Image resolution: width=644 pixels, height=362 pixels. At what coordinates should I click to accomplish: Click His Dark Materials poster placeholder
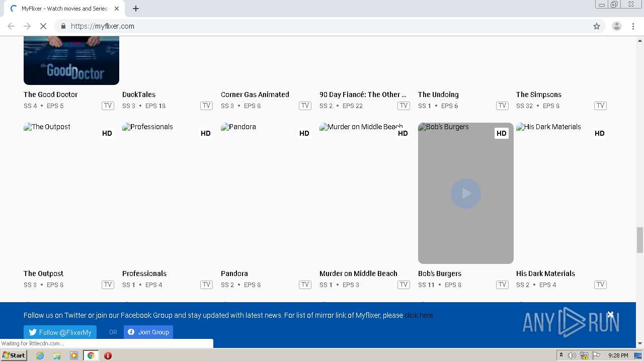564,193
